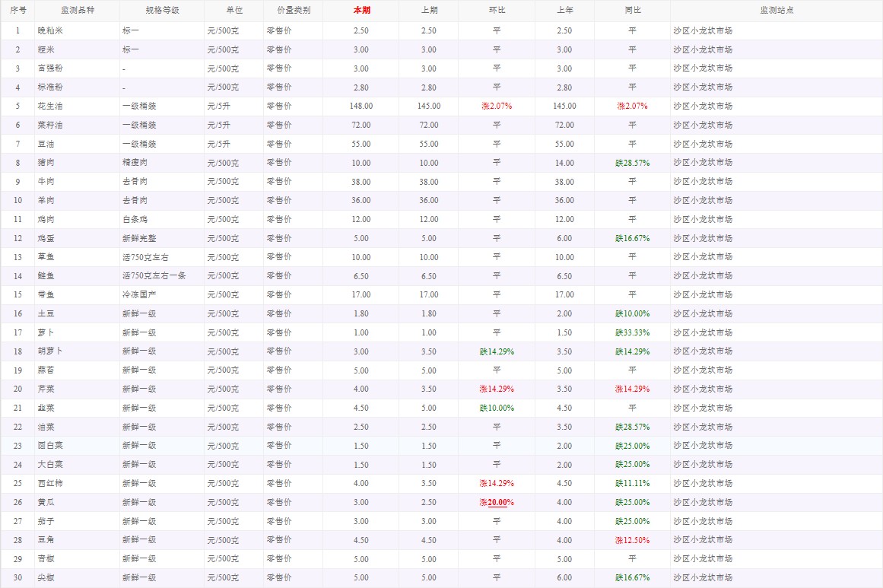Click the 跌33.33% value in the 萝卜 row
883x588 pixels.
click(632, 332)
